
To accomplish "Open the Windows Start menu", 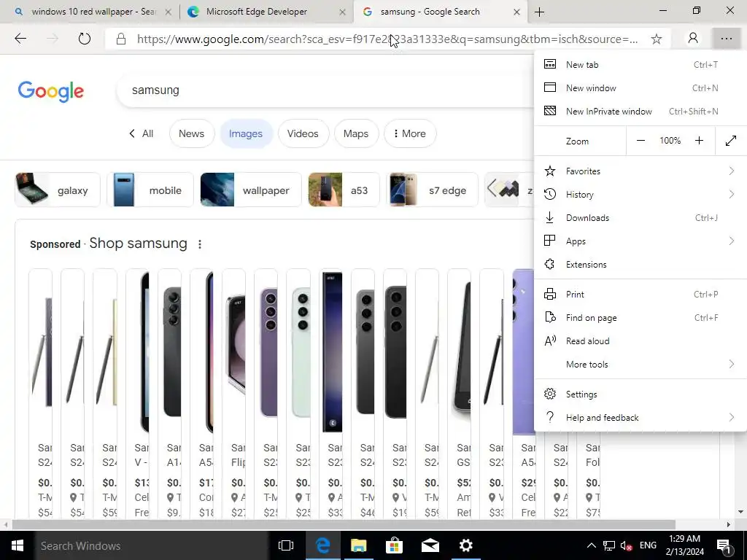I will click(x=18, y=545).
